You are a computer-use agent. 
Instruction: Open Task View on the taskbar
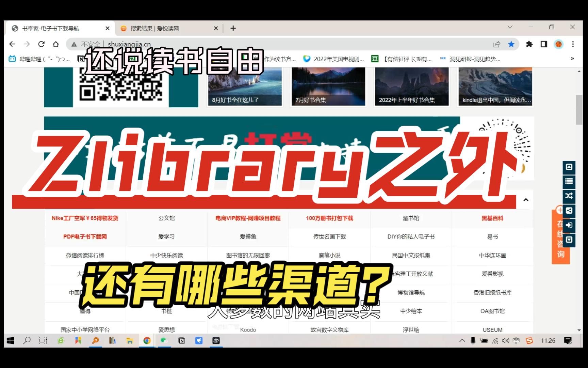(x=43, y=340)
